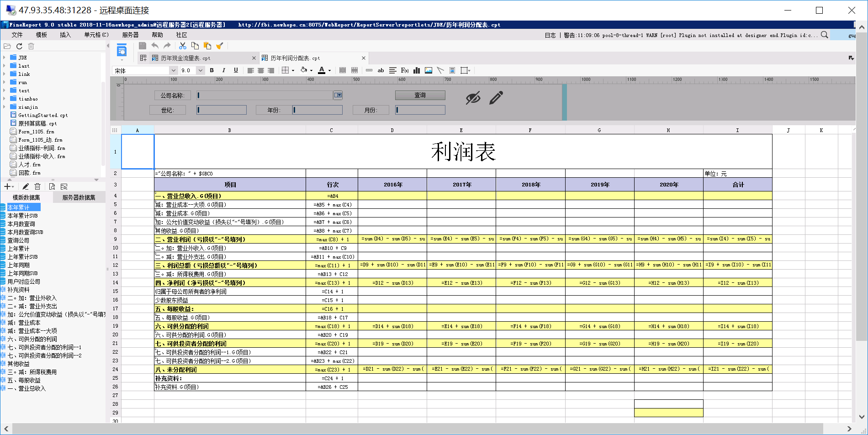Viewport: 868px width, 435px height.
Task: Click the Format Painter brush icon
Action: pos(220,46)
